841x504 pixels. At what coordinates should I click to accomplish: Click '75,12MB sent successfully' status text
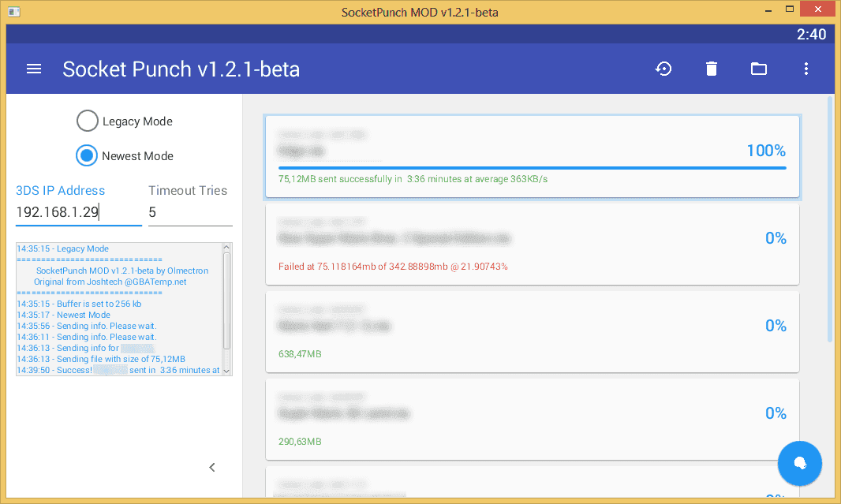point(413,179)
